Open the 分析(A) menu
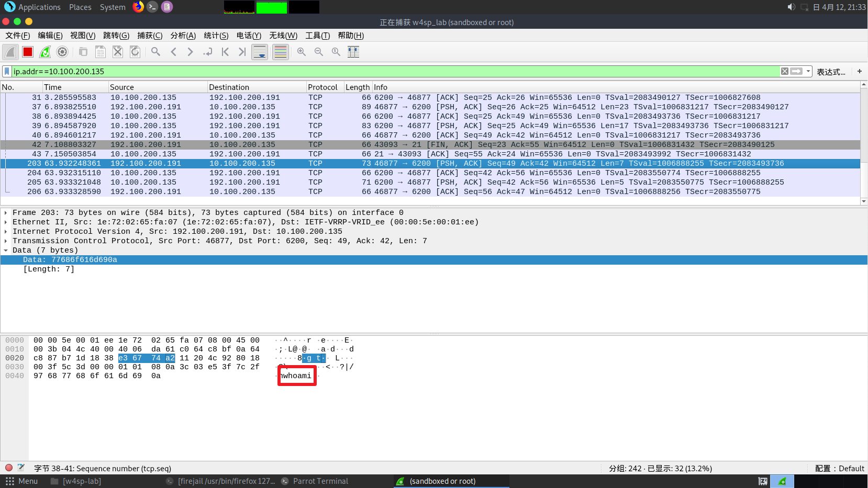The height and width of the screenshot is (488, 868). [x=183, y=36]
